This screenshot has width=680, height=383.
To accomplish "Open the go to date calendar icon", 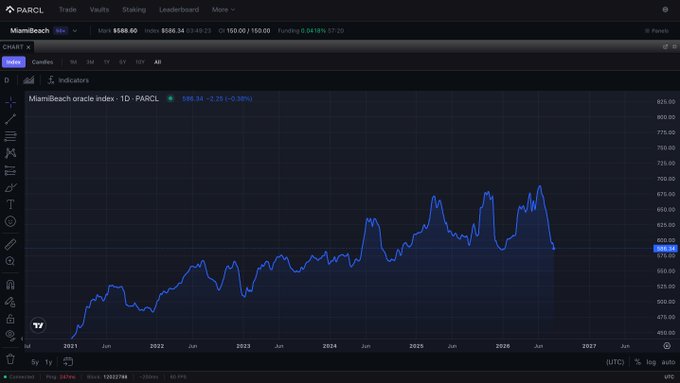I will point(68,361).
